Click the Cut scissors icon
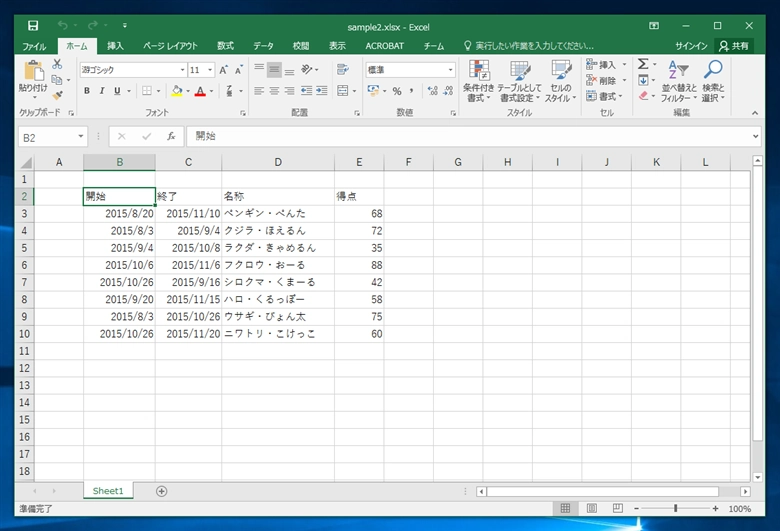This screenshot has height=531, width=780. tap(57, 64)
